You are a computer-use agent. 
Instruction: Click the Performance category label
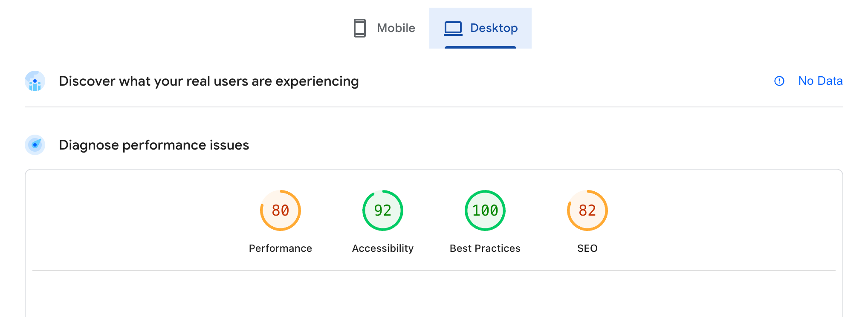[x=281, y=248]
